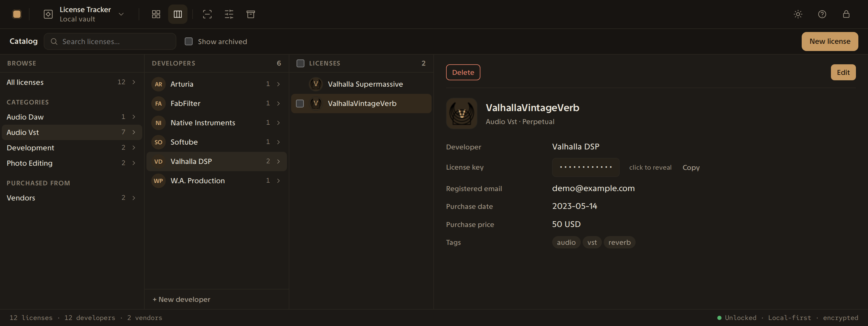868x326 pixels.
Task: Open the Catalog tab
Action: pos(24,41)
